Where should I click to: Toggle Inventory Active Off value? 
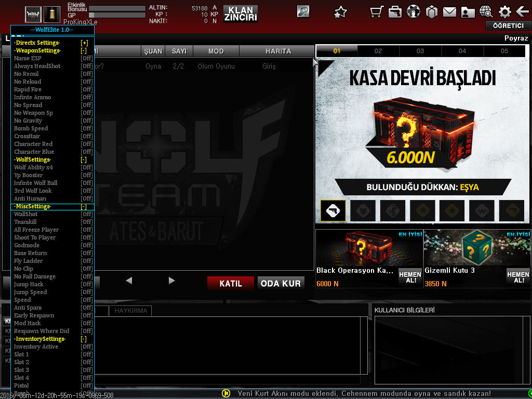click(x=87, y=347)
